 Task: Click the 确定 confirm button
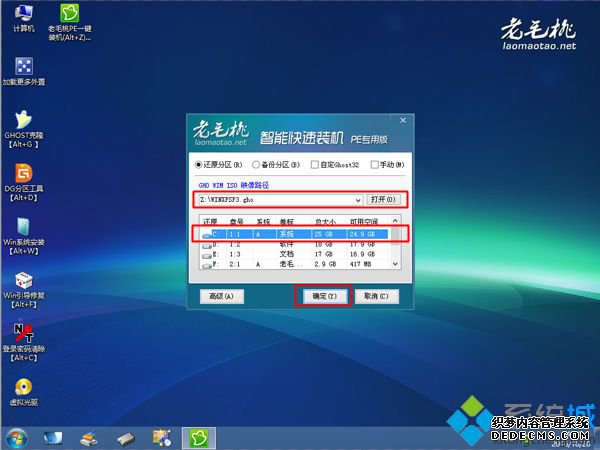coord(321,297)
